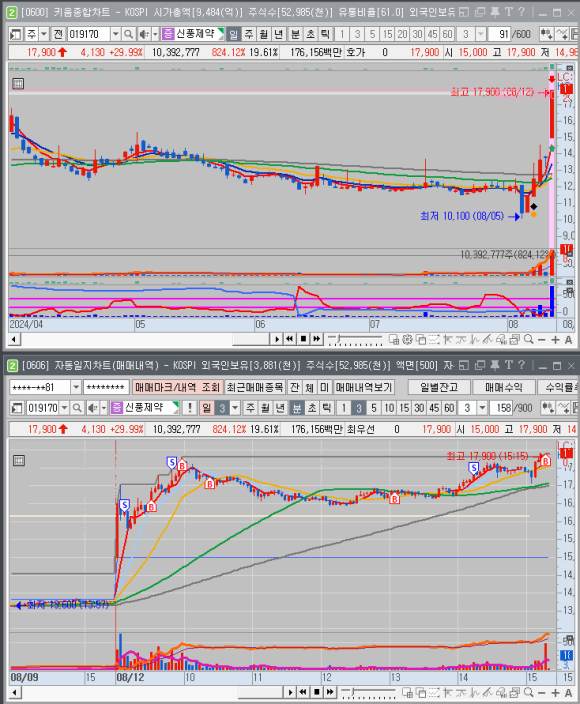
Task: Choose the 5-minute interval in the bottom chart toolbar
Action: tap(373, 408)
